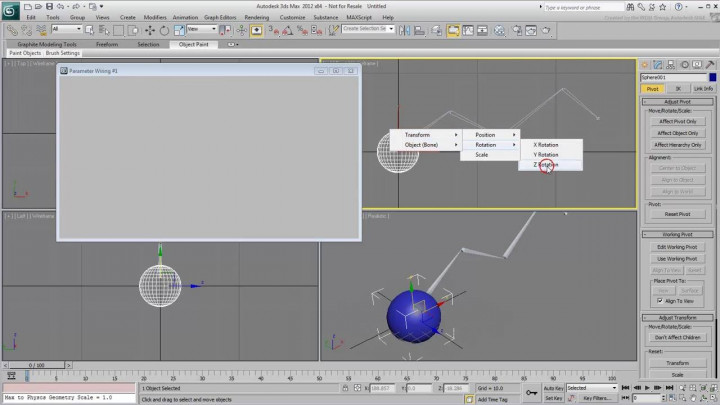720x405 pixels.
Task: Click the Reset Pivot button
Action: pos(678,214)
